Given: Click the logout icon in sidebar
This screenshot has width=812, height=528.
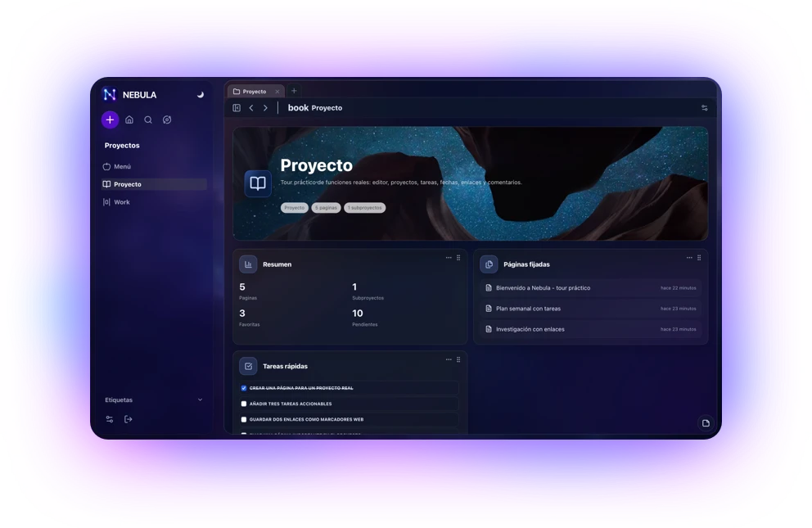Looking at the screenshot, I should pos(129,419).
